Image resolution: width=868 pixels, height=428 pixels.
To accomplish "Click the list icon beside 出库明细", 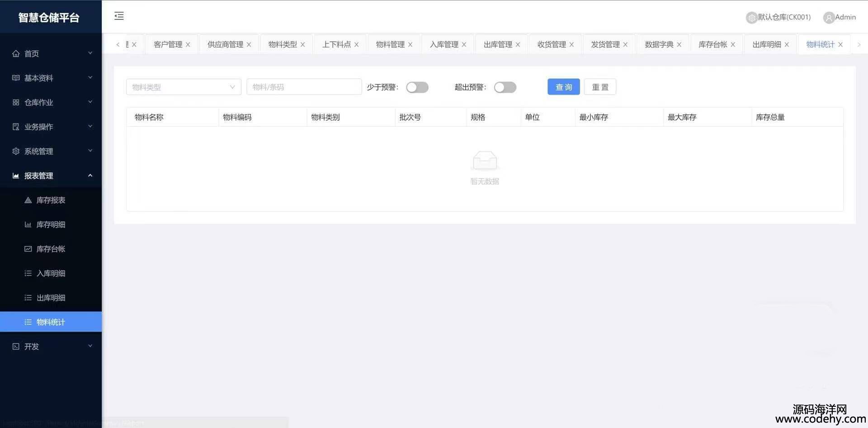I will click(28, 298).
